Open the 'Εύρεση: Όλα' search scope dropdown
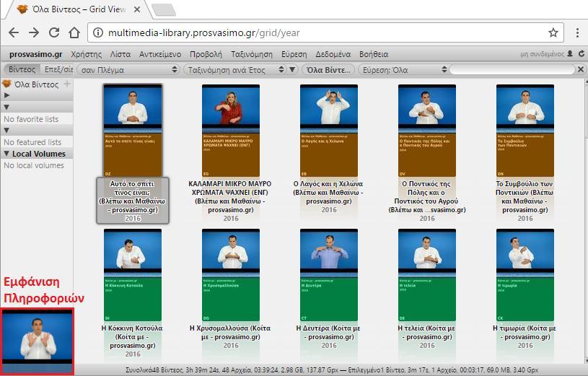 [x=403, y=69]
